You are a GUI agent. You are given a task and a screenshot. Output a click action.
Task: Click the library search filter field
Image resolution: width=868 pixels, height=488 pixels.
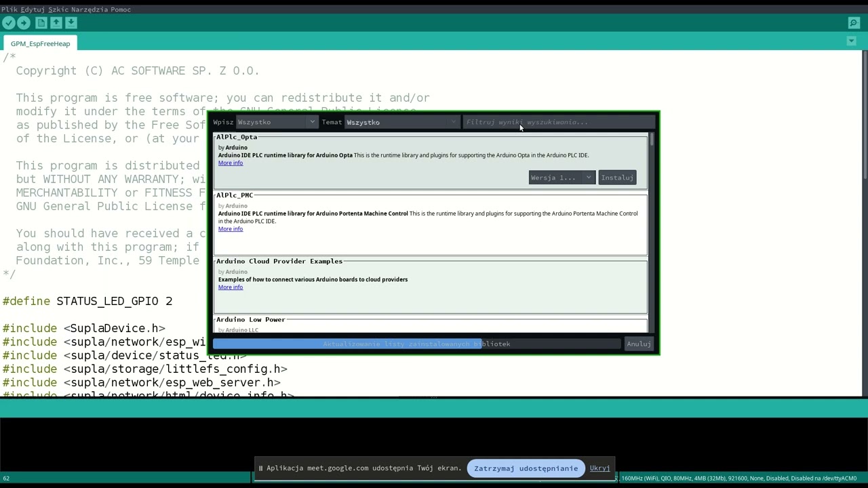pos(559,122)
